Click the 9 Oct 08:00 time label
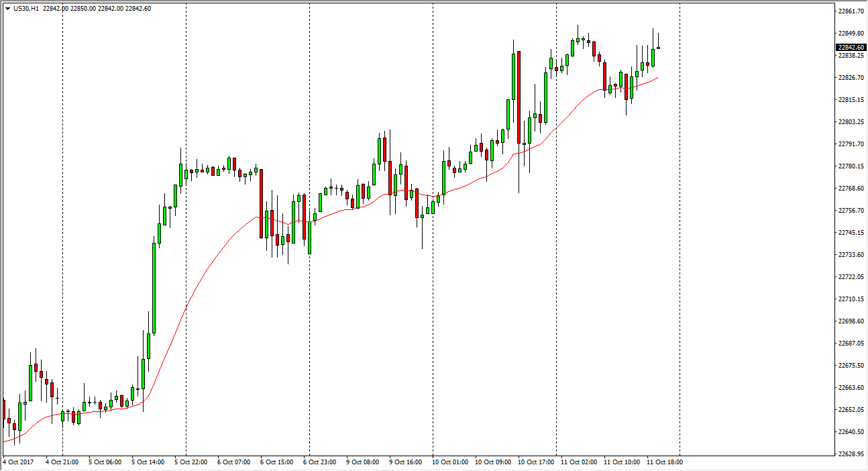Viewport: 868px width, 471px height. click(x=362, y=462)
